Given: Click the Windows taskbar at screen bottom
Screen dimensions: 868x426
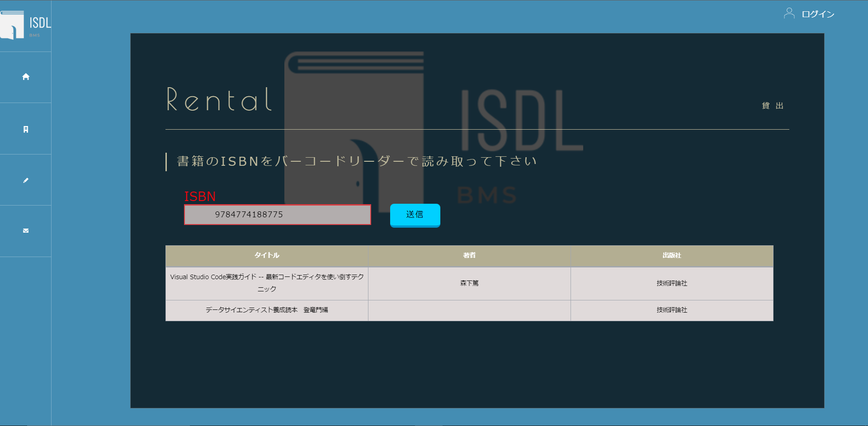Looking at the screenshot, I should point(434,424).
